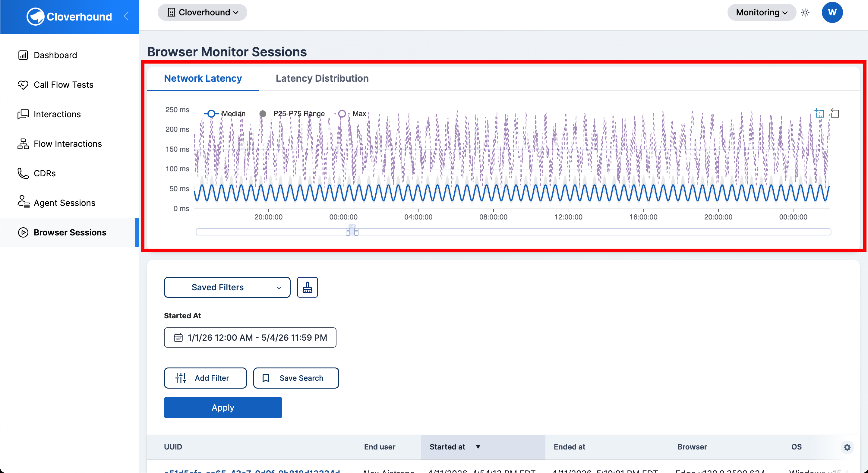This screenshot has height=473, width=868.
Task: Sort by the Ended at column
Action: 570,447
